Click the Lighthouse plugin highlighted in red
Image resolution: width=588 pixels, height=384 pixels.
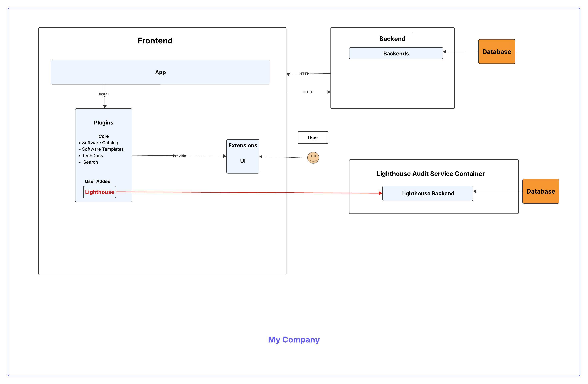click(99, 192)
